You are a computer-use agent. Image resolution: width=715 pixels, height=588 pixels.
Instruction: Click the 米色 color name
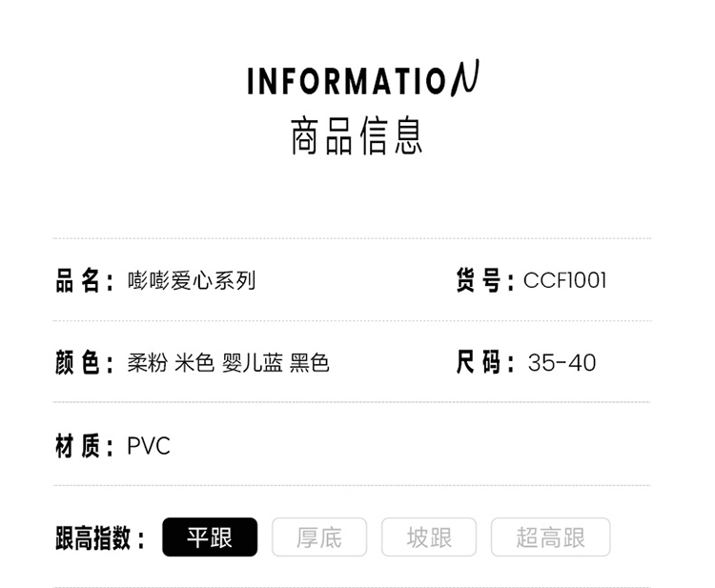click(194, 363)
